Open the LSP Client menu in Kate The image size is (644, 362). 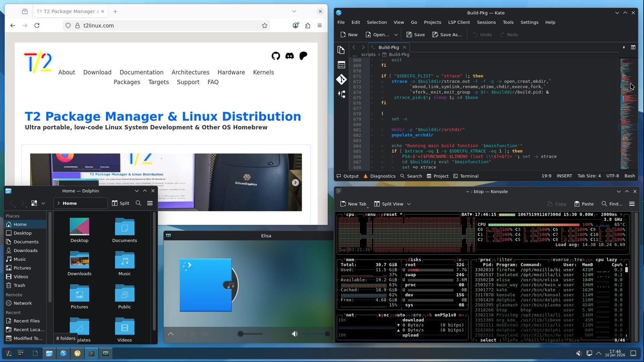tap(459, 23)
